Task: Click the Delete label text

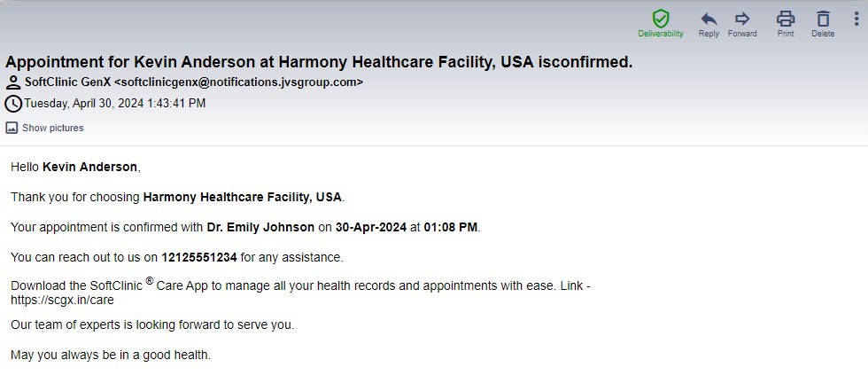Action: click(x=823, y=34)
